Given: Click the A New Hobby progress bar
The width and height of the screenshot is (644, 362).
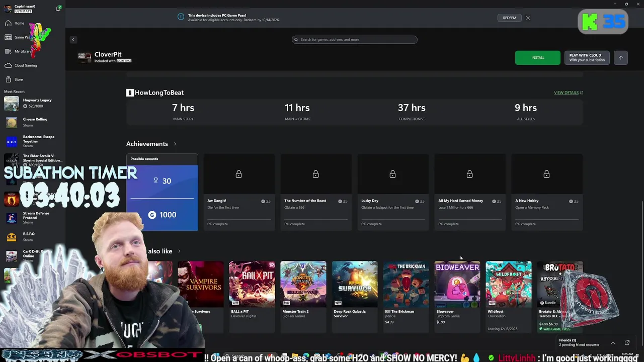Looking at the screenshot, I should tap(546, 219).
